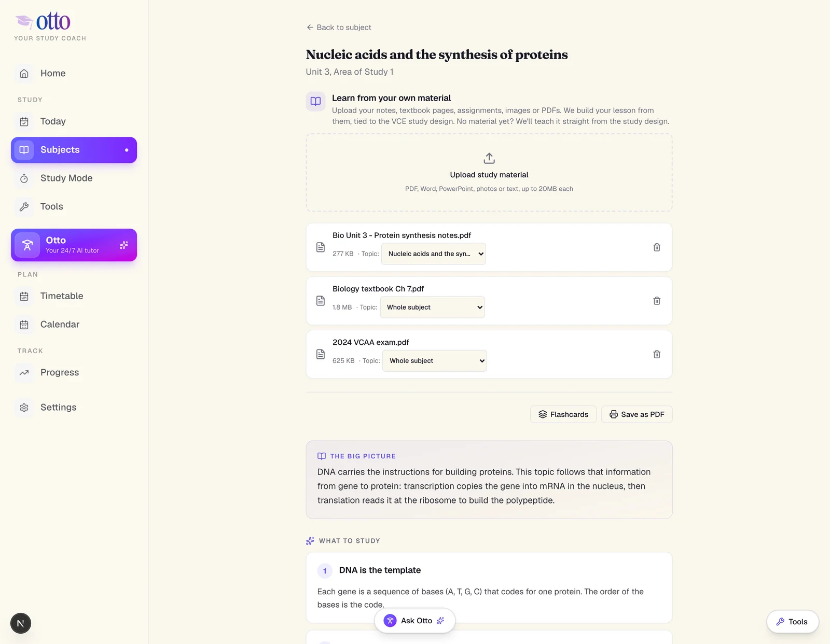This screenshot has height=644, width=830.
Task: Click the user avatar N icon
Action: point(21,623)
